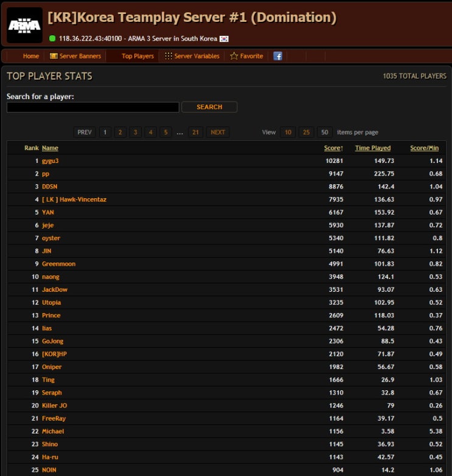Open player DDSN profile
The height and width of the screenshot is (476, 452).
[49, 187]
